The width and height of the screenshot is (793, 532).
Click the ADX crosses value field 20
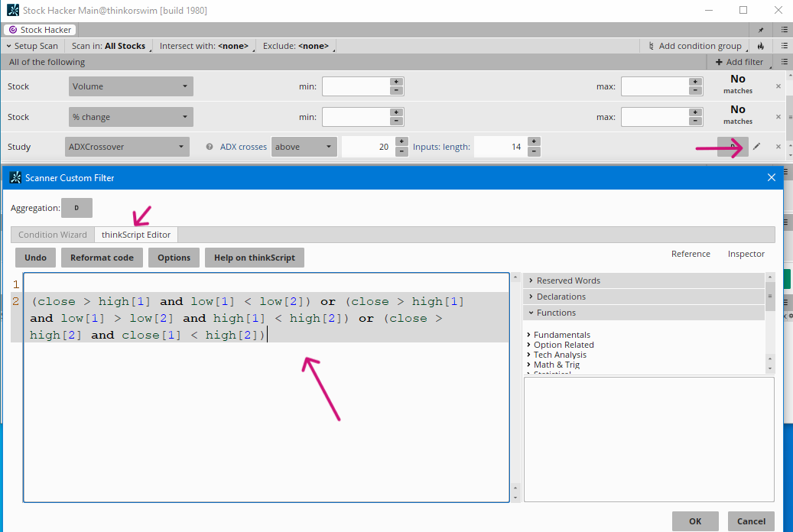tap(368, 147)
